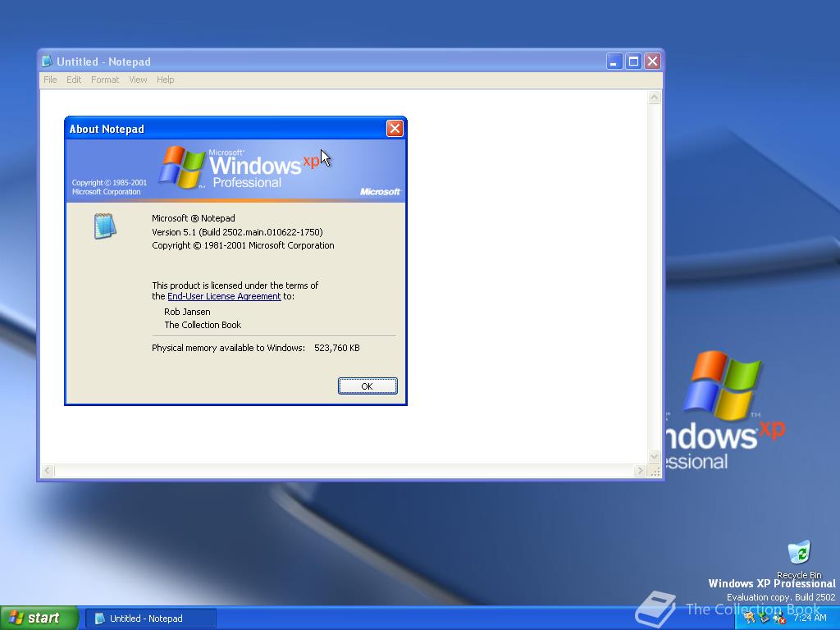This screenshot has width=840, height=630.
Task: Maximize the Untitled - Notepad window
Action: [633, 62]
